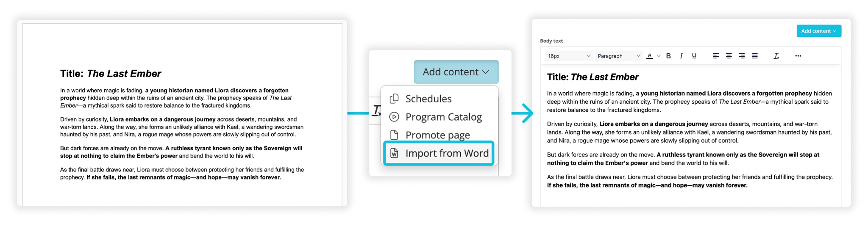
Task: Click the editor panel's Add content button
Action: (x=818, y=31)
